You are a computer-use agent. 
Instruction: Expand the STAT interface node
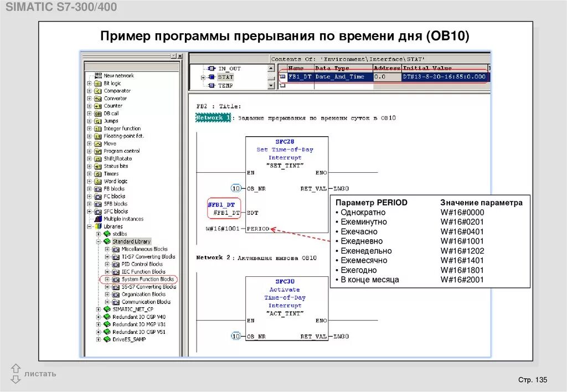(x=203, y=78)
